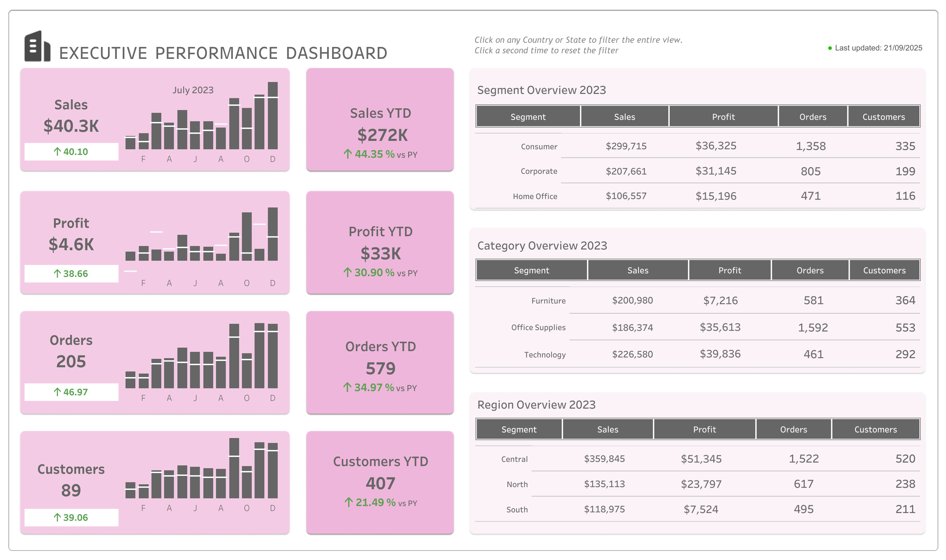
Task: Select the Consumer row to filter the view
Action: 538,146
